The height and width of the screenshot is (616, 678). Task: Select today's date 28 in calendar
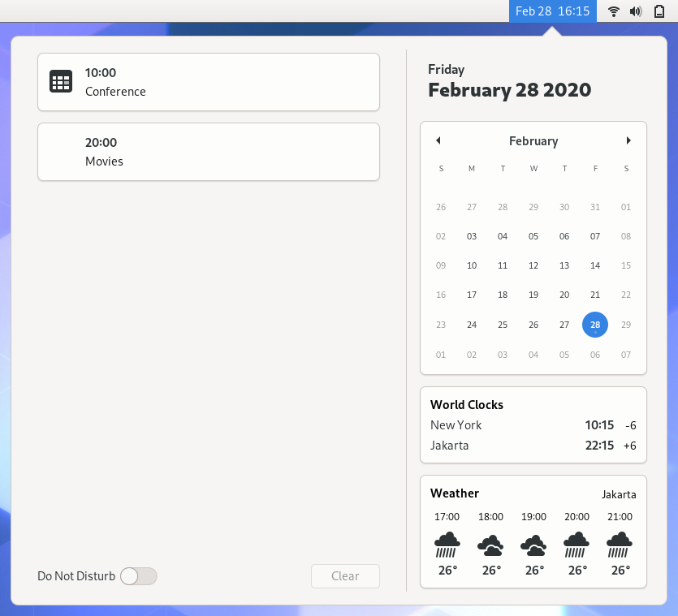coord(595,325)
